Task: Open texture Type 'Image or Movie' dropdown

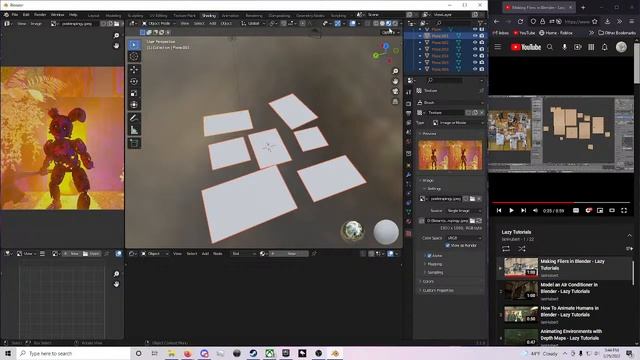Action: pyautogui.click(x=458, y=123)
